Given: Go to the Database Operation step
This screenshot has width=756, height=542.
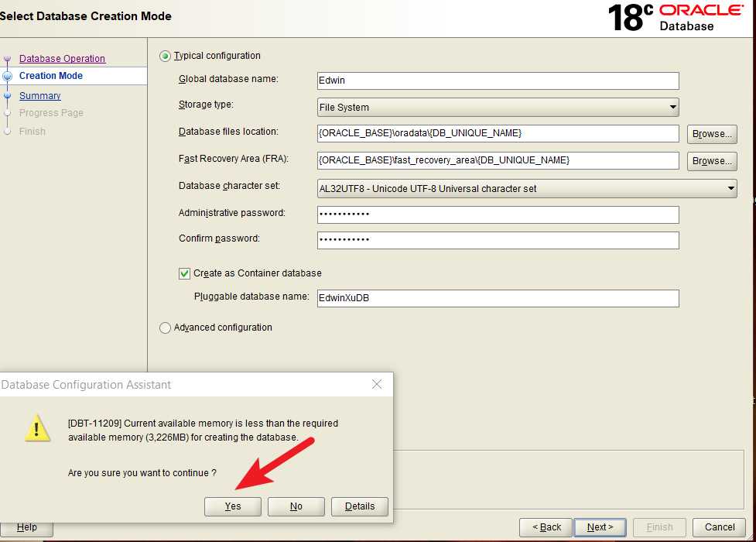Looking at the screenshot, I should point(62,58).
